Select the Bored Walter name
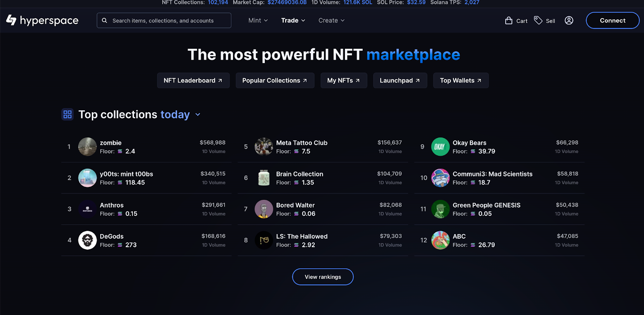 [x=295, y=205]
